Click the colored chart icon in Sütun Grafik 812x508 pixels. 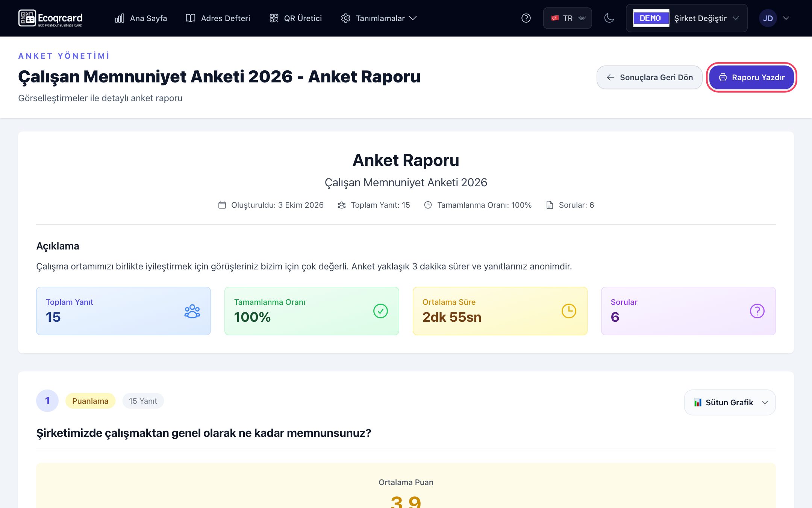(698, 403)
